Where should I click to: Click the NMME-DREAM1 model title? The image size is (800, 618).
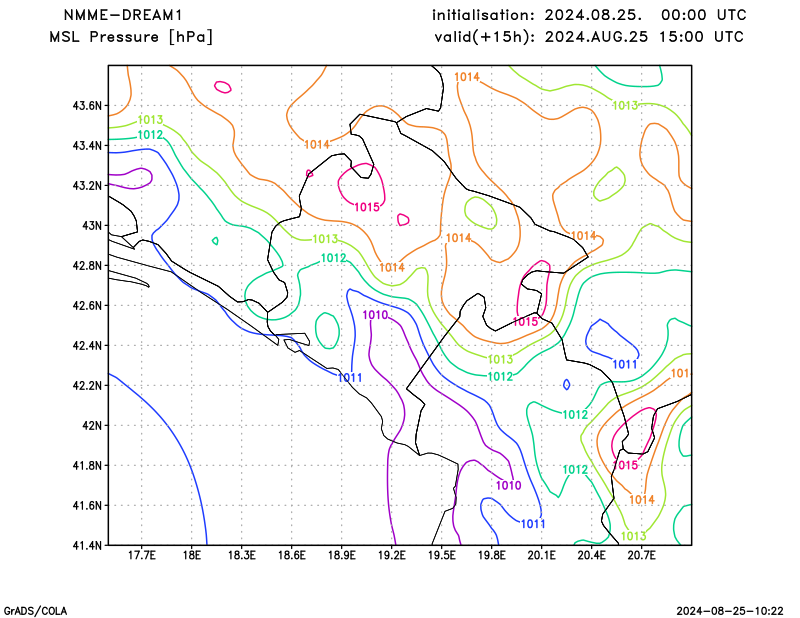(122, 15)
